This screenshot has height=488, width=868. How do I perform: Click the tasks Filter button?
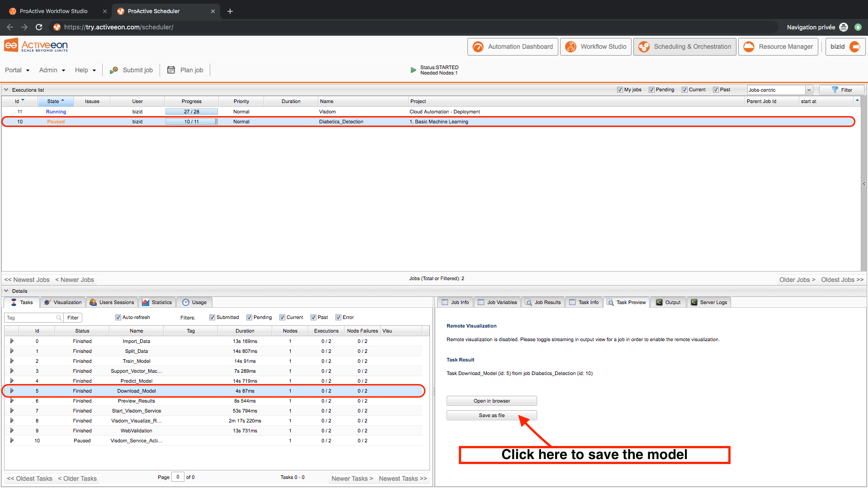click(73, 318)
